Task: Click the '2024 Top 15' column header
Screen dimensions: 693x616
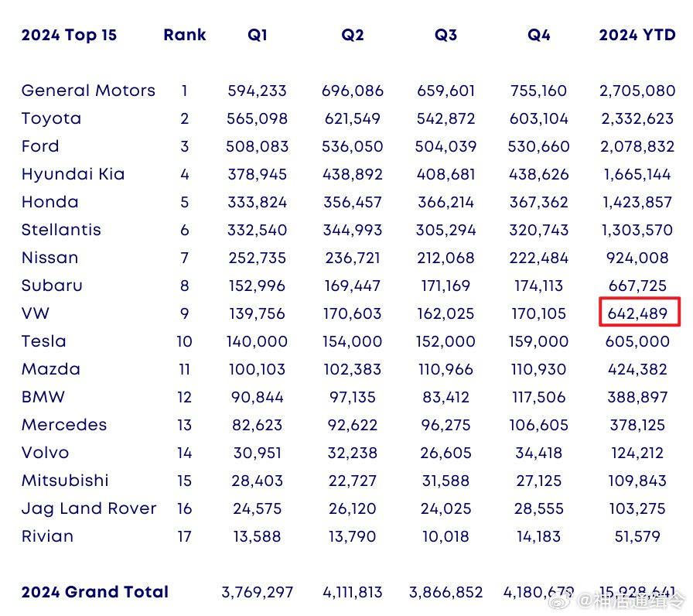Action: [69, 35]
